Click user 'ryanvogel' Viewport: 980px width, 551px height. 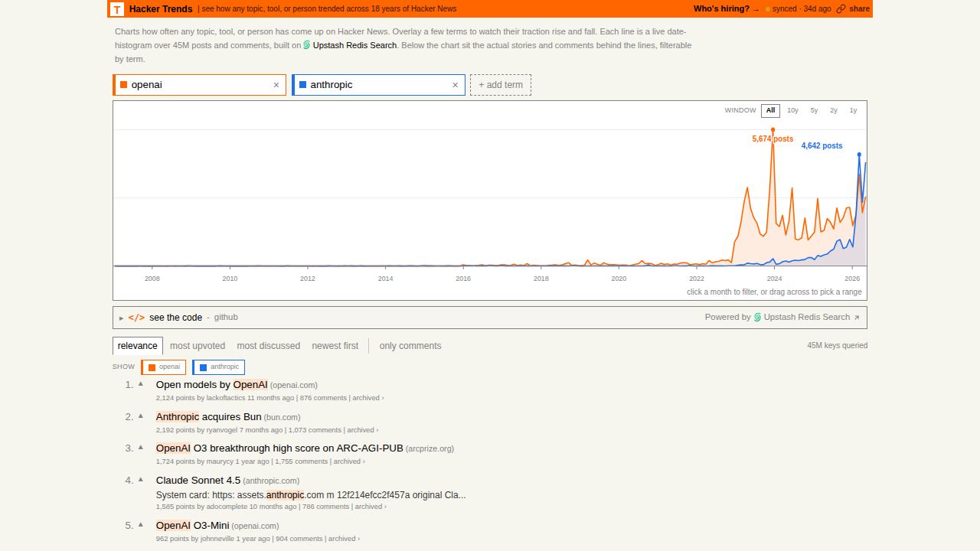222,430
